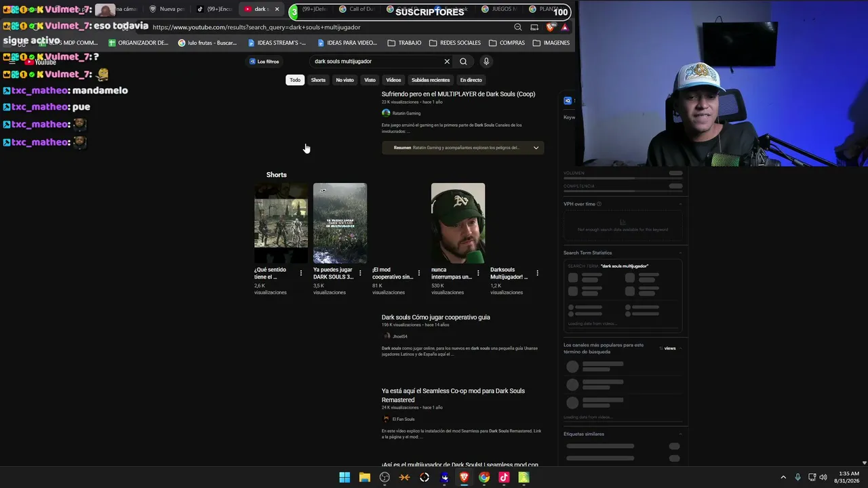Collapse the VPH over time section
The height and width of the screenshot is (488, 868).
(680, 204)
